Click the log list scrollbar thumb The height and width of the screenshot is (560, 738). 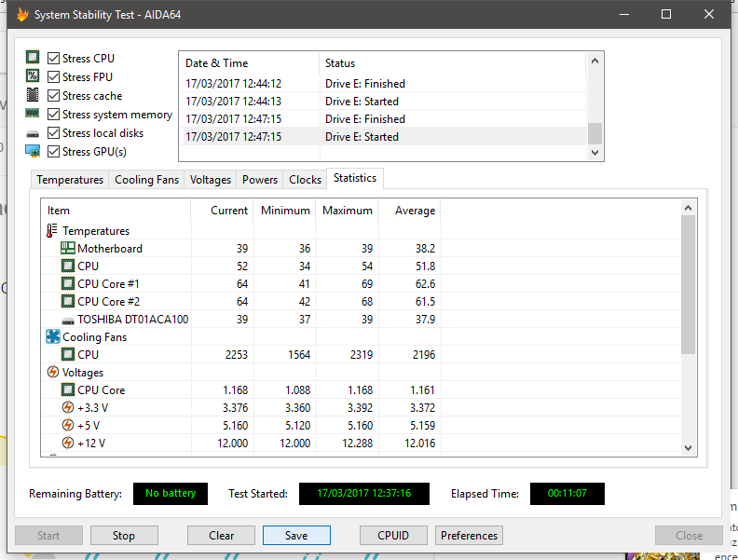(x=594, y=133)
